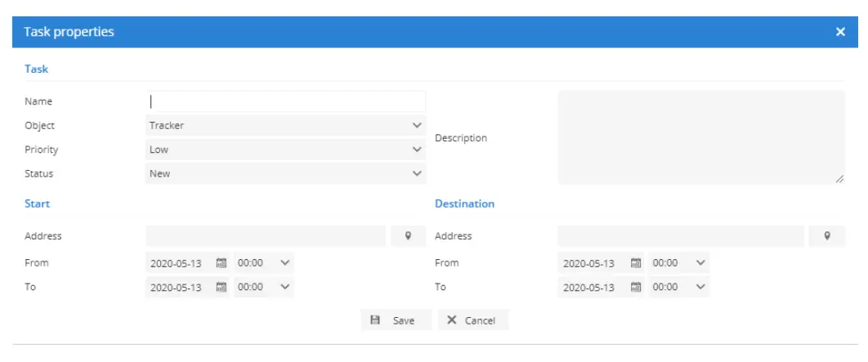Click the Priority label
The width and height of the screenshot is (868, 362).
tap(41, 150)
